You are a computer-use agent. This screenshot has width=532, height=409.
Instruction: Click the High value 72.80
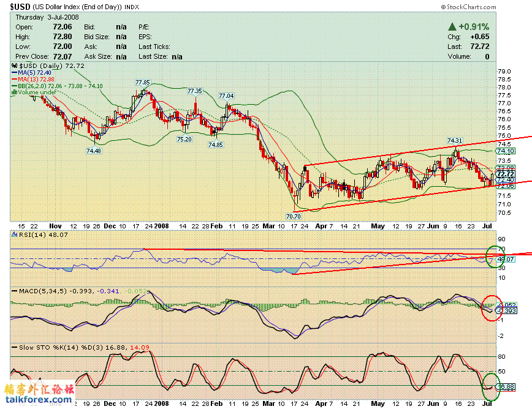coord(63,37)
